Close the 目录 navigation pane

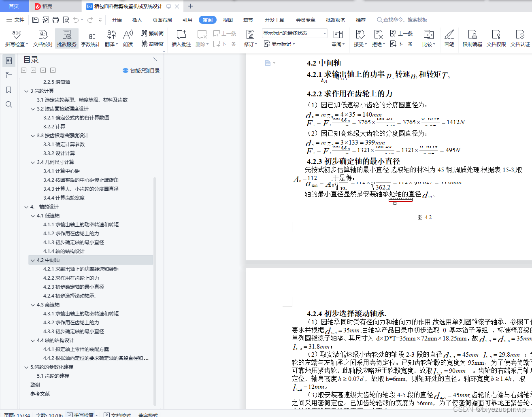click(x=155, y=60)
